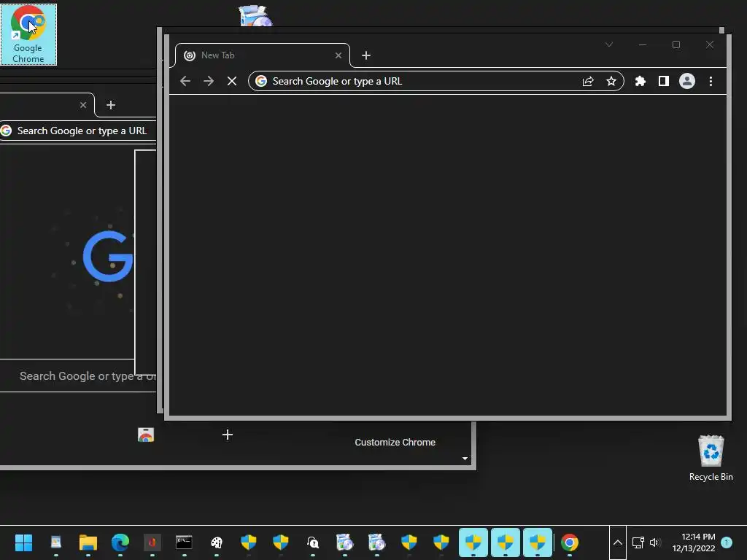Select the Google Chrome desktop shortcut
747x560 pixels.
point(28,34)
